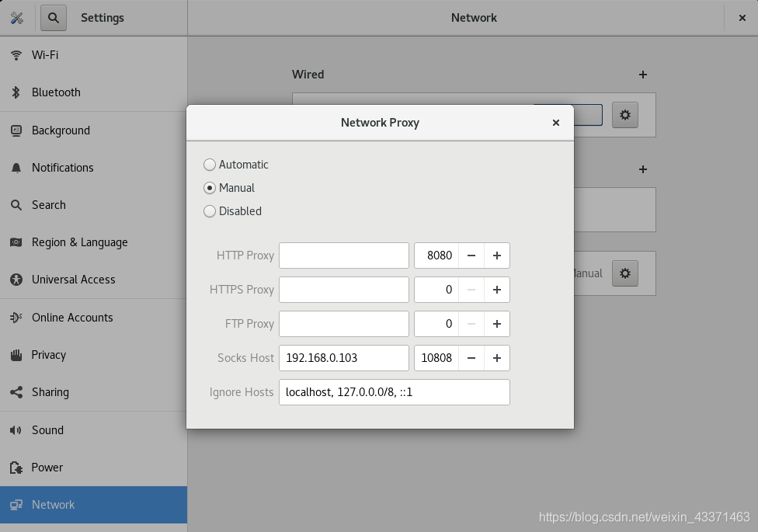Image resolution: width=758 pixels, height=532 pixels.
Task: Increase FTP Proxy port with plus
Action: 496,324
